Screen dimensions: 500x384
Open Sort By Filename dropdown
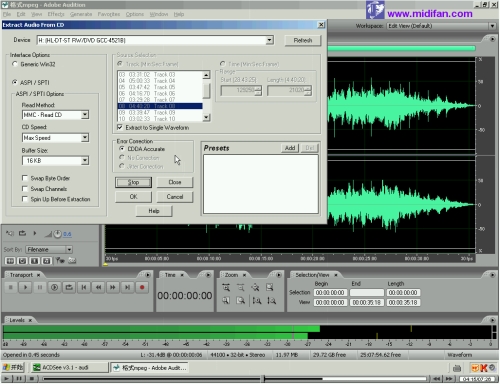point(69,249)
